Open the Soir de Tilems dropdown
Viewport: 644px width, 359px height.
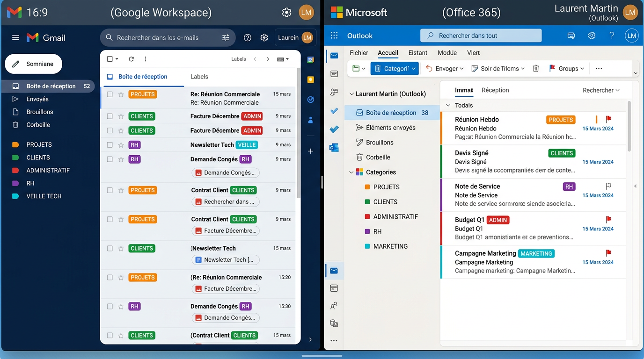(498, 69)
